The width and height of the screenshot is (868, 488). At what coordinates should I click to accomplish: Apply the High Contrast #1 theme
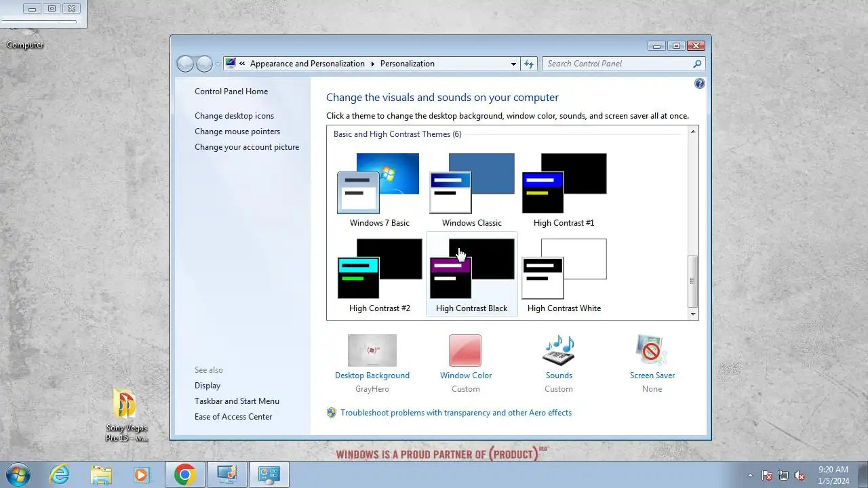[564, 190]
